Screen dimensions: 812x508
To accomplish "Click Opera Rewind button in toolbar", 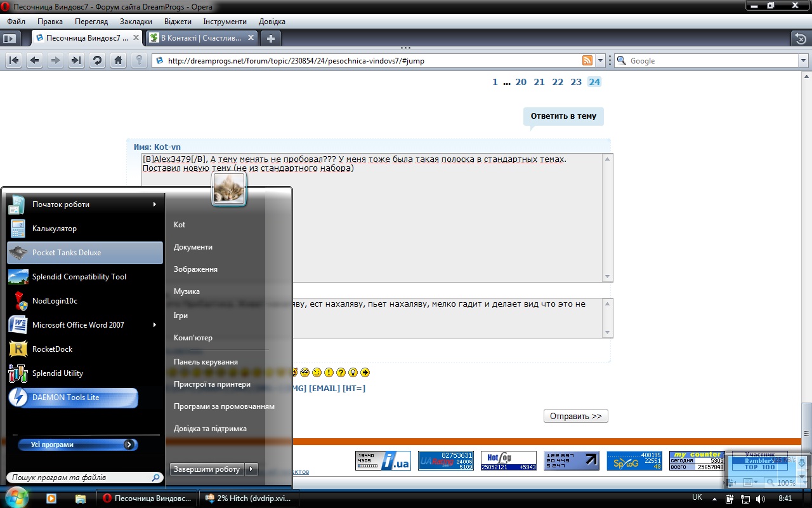I will point(14,60).
